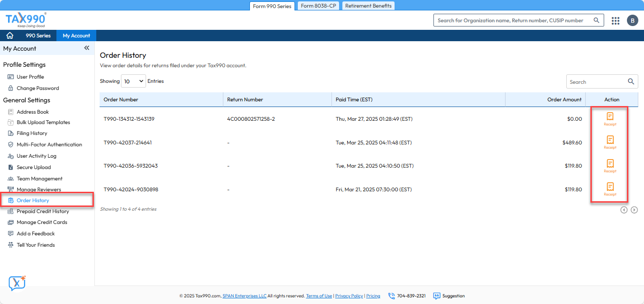
Task: Go to the previous page arrow
Action: 624,210
